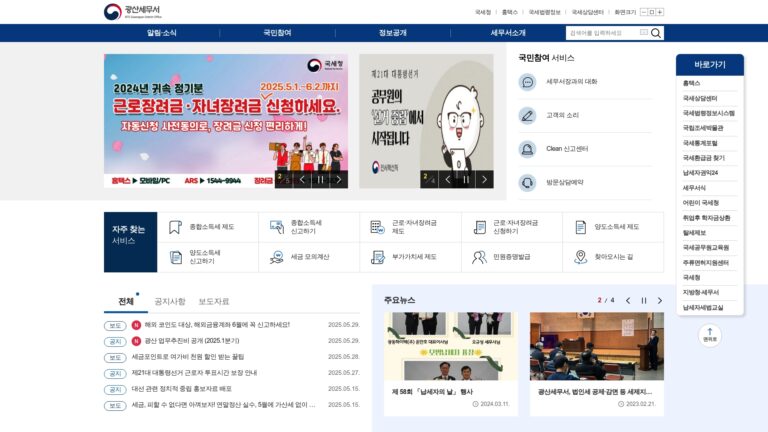The image size is (768, 432).
Task: Increase screen size with plus button
Action: 660,12
